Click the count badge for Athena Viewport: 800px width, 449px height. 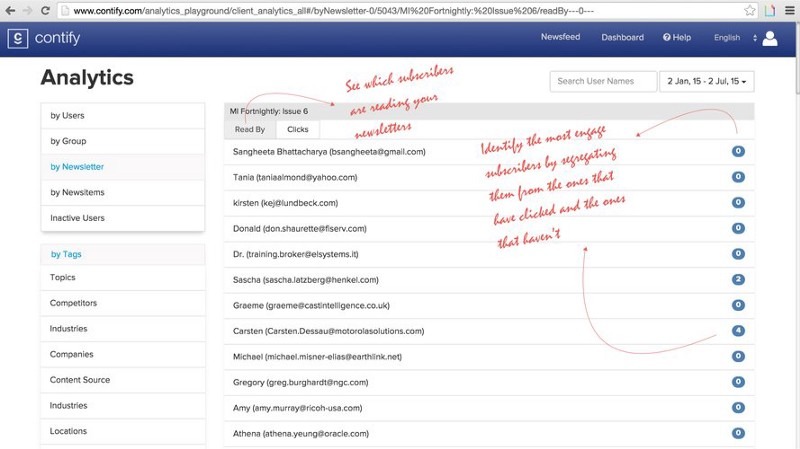(x=738, y=433)
